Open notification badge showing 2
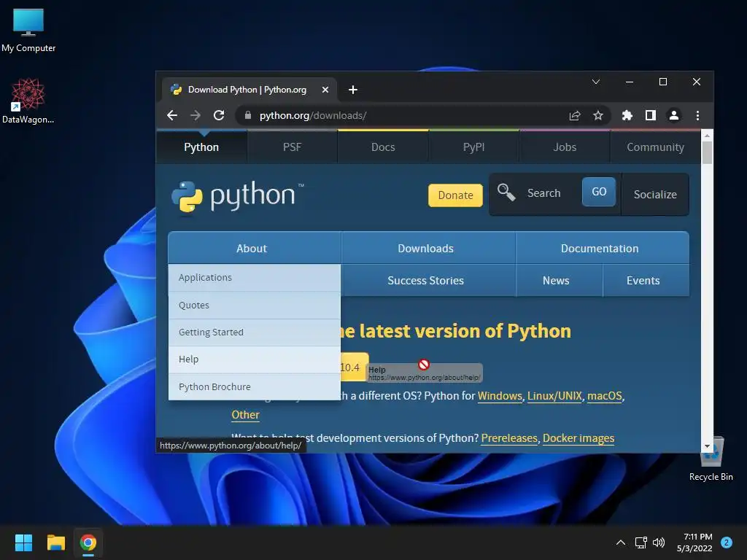Viewport: 747px width, 560px height. [x=726, y=542]
